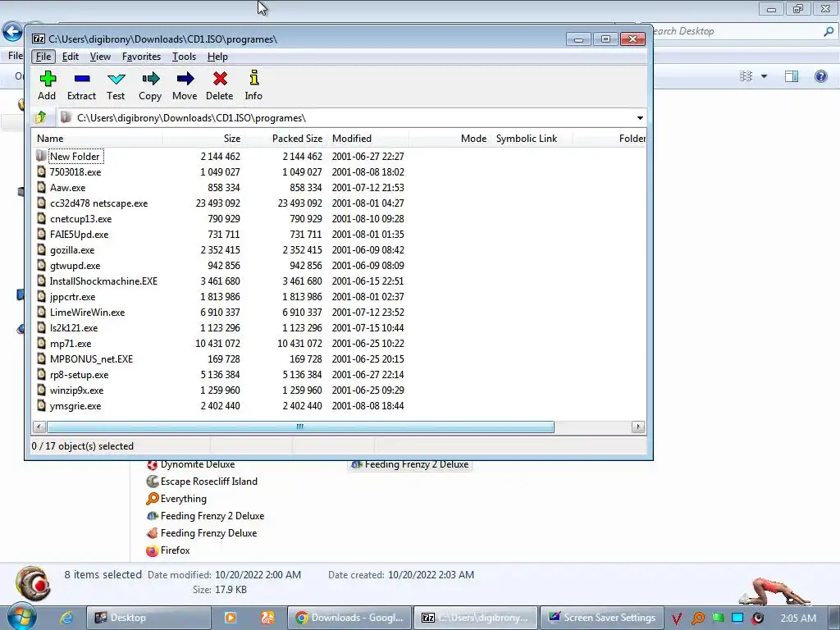
Task: Run the Test archive tool
Action: click(116, 80)
